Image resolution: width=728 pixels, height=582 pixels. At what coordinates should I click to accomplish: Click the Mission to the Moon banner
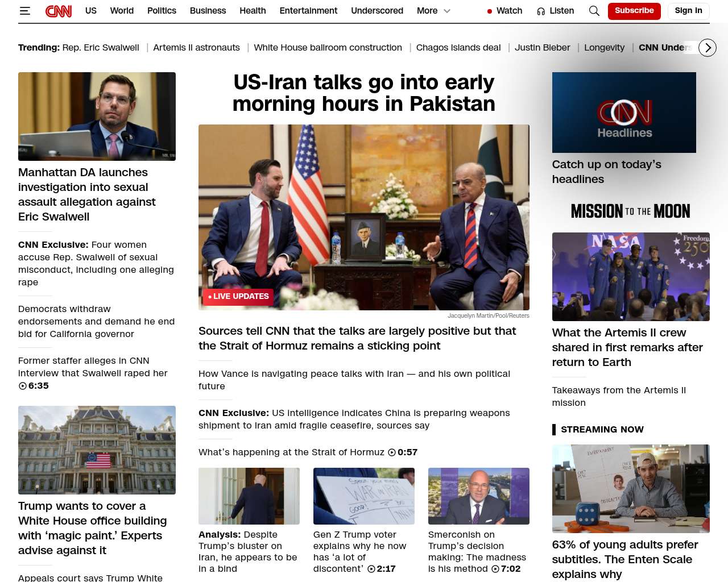tap(631, 211)
